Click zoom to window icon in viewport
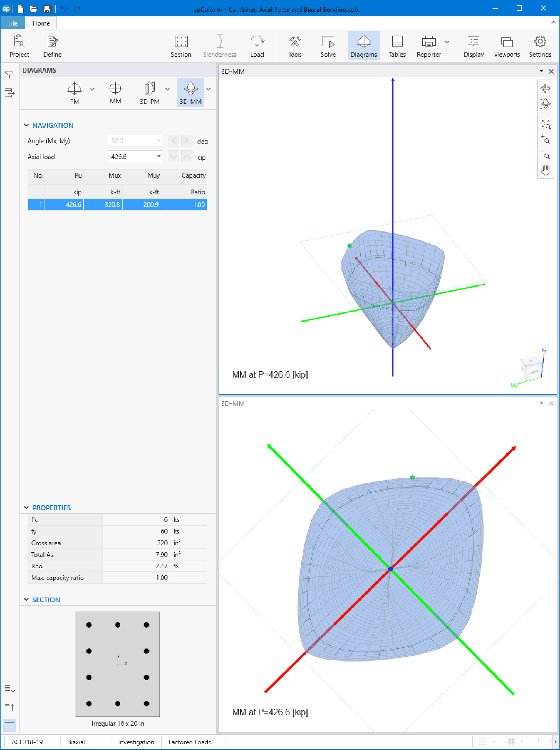The height and width of the screenshot is (750, 560). (545, 124)
